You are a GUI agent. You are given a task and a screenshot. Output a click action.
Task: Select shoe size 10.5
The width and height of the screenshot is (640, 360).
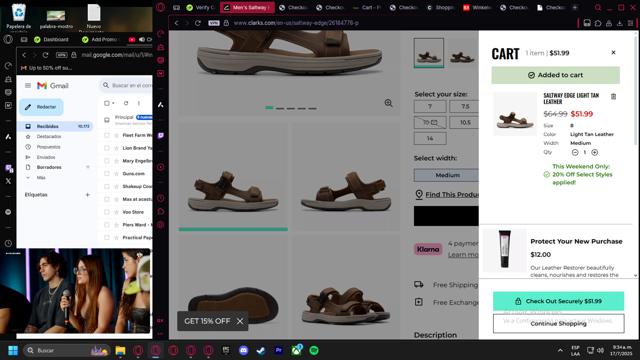(x=464, y=122)
